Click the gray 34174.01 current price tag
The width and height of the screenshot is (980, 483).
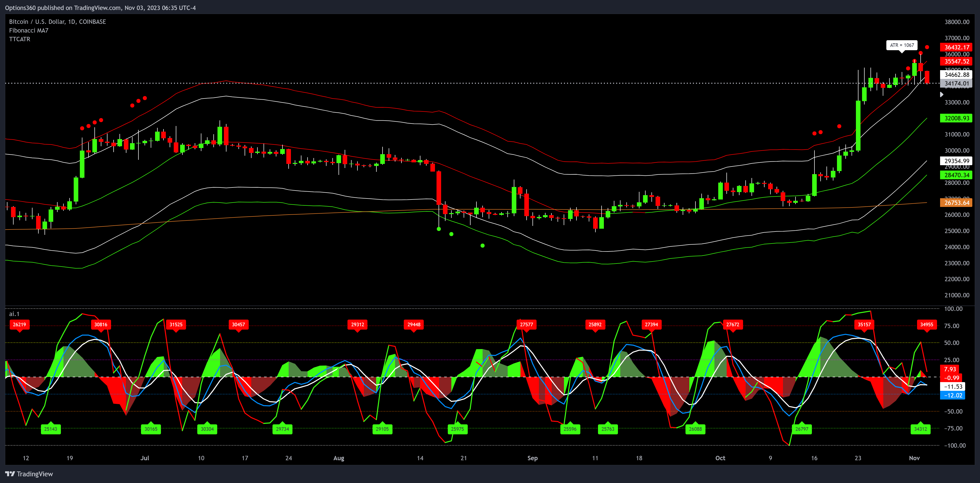pos(956,83)
